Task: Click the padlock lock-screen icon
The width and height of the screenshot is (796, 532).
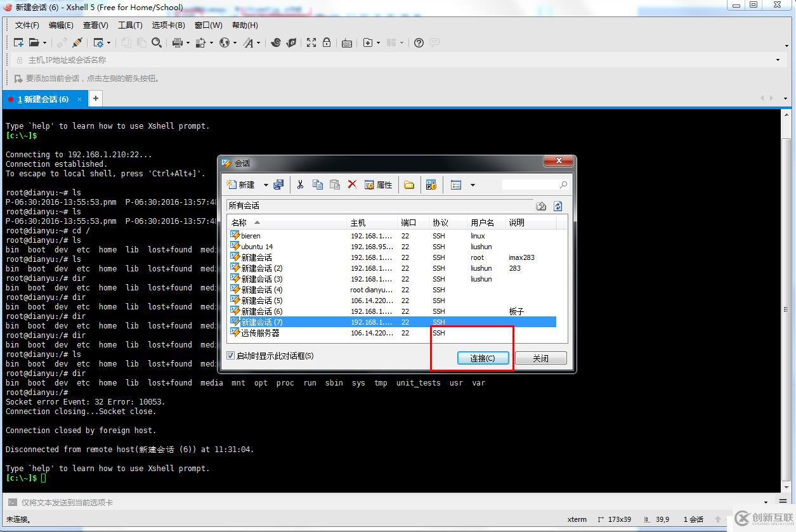Action: pos(327,42)
